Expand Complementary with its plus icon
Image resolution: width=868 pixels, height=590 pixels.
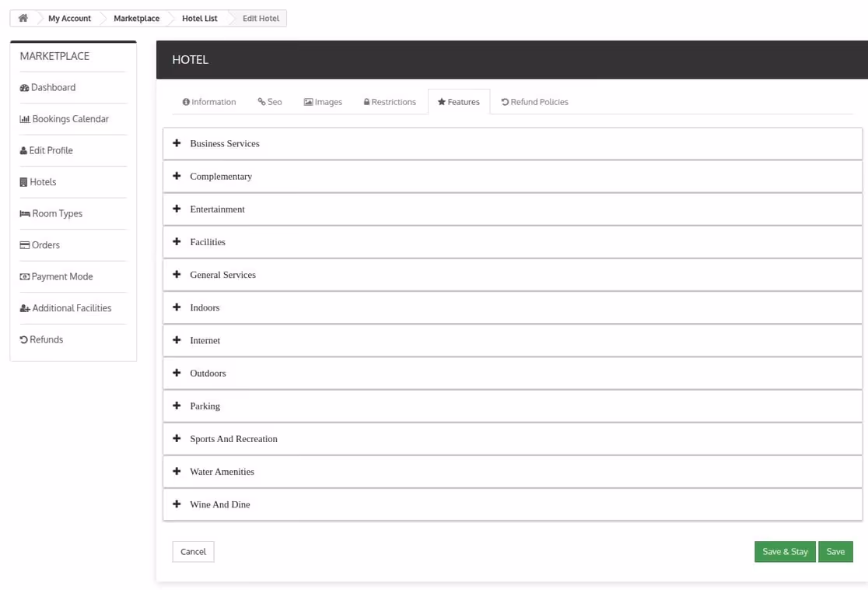click(177, 176)
